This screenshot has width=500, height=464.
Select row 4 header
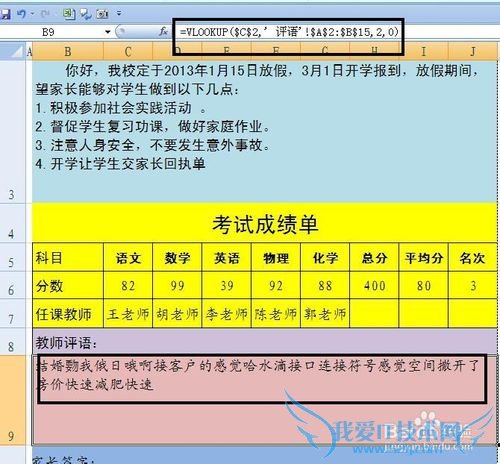coord(13,223)
